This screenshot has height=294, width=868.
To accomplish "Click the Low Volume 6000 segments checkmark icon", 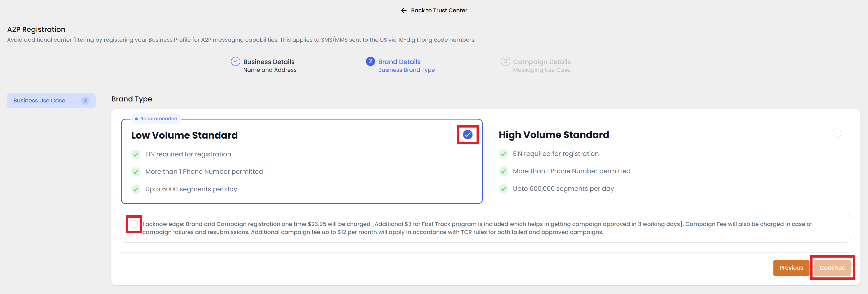I will (136, 189).
